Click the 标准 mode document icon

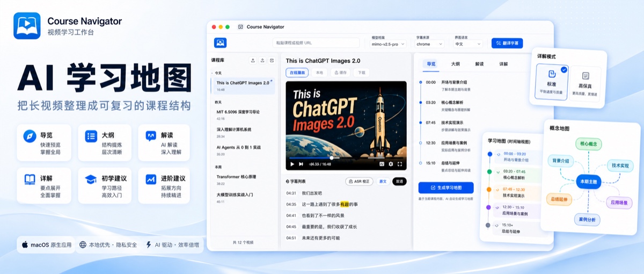551,74
